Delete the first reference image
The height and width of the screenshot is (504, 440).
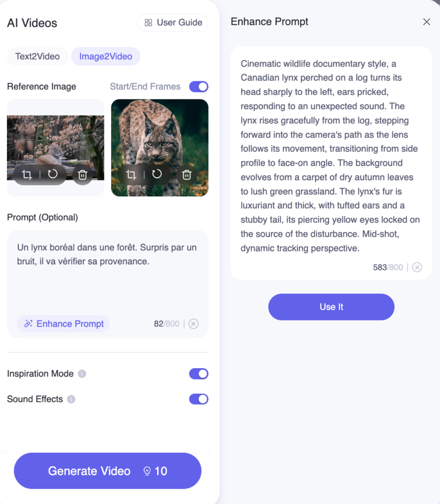point(83,175)
